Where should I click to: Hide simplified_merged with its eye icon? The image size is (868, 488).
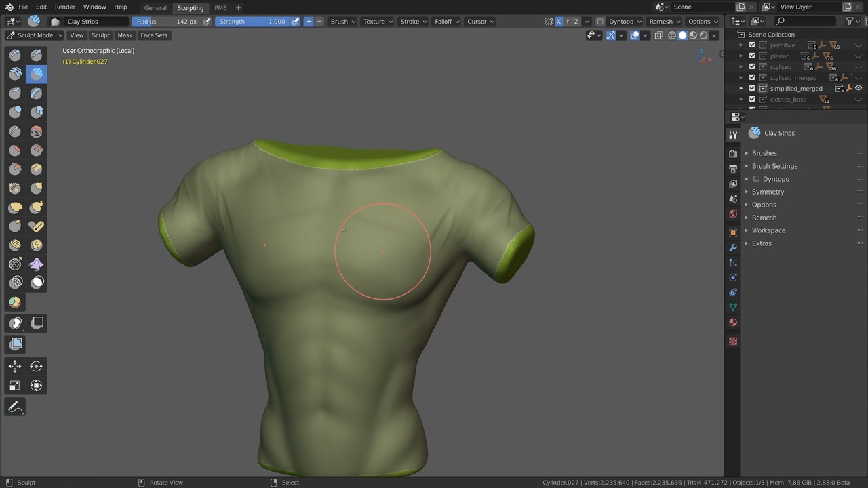coord(859,89)
